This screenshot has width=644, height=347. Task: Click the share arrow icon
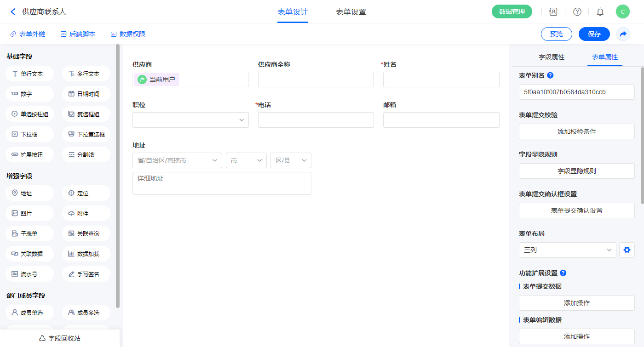click(623, 34)
